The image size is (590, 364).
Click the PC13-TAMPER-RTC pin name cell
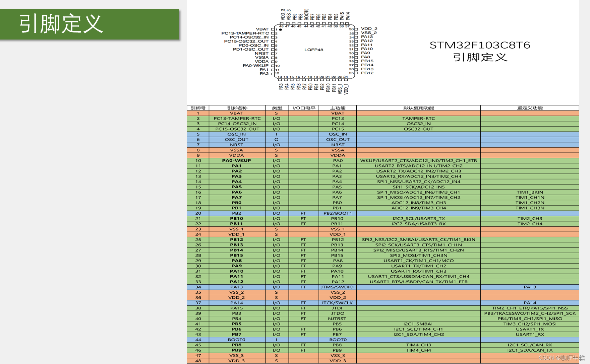click(x=237, y=119)
